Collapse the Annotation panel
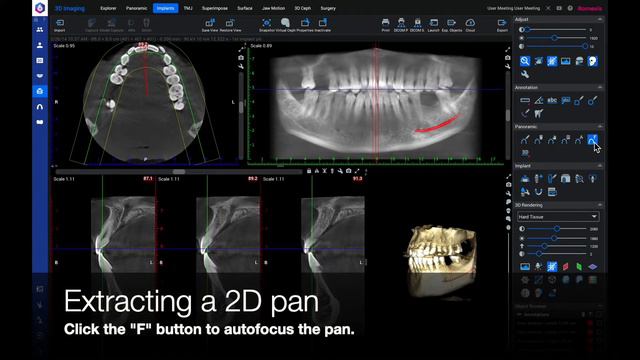Image resolution: width=640 pixels, height=360 pixels. pos(600,88)
